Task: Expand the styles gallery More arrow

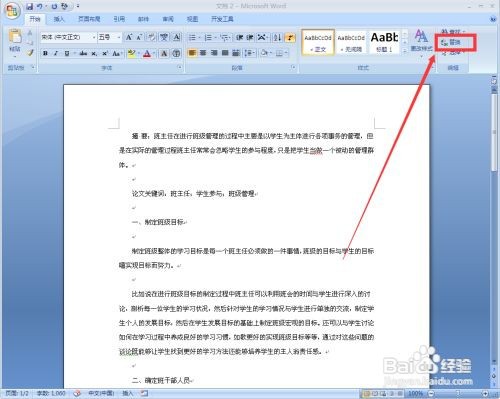Action: (x=405, y=51)
